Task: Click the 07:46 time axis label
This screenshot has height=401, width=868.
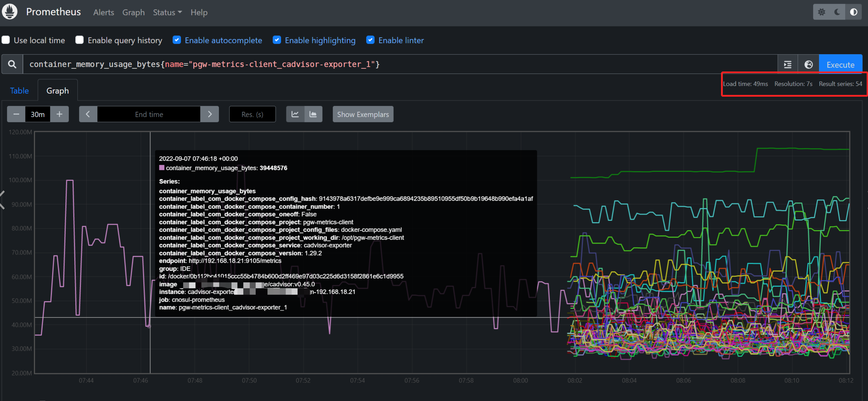Action: 140,380
